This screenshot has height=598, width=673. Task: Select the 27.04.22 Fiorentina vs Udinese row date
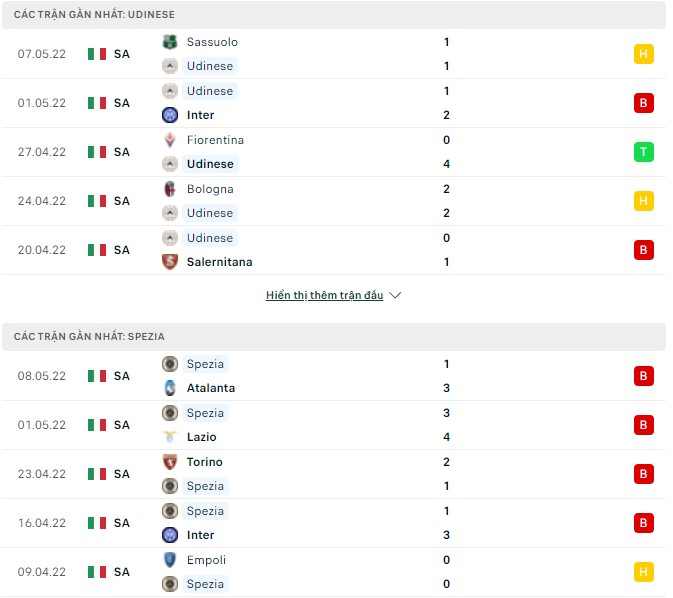pyautogui.click(x=42, y=152)
